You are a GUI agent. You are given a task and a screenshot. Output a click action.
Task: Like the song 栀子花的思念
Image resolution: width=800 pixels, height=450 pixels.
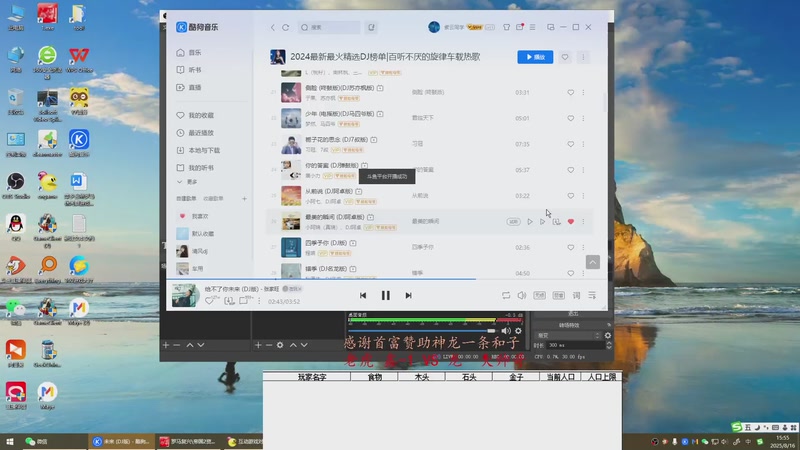[570, 144]
